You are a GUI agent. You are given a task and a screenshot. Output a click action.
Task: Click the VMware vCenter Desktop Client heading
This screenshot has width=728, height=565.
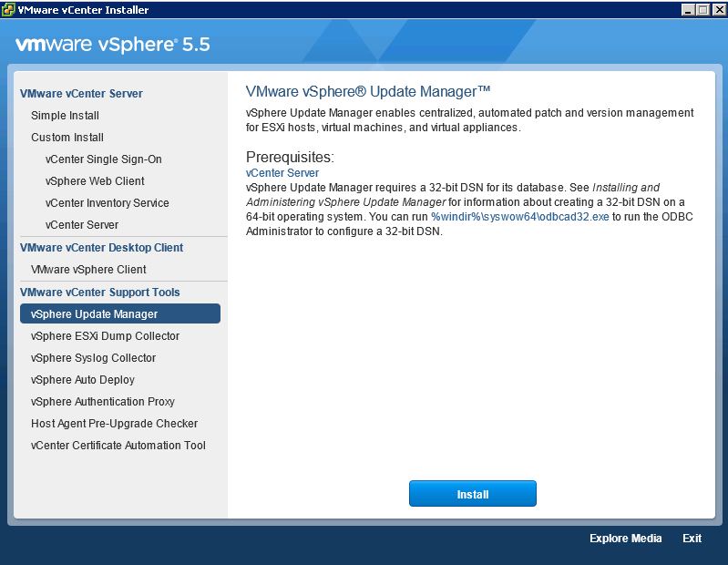(x=102, y=248)
